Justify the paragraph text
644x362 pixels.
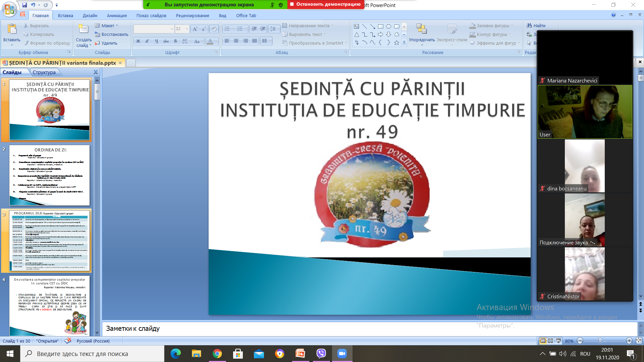(255, 41)
